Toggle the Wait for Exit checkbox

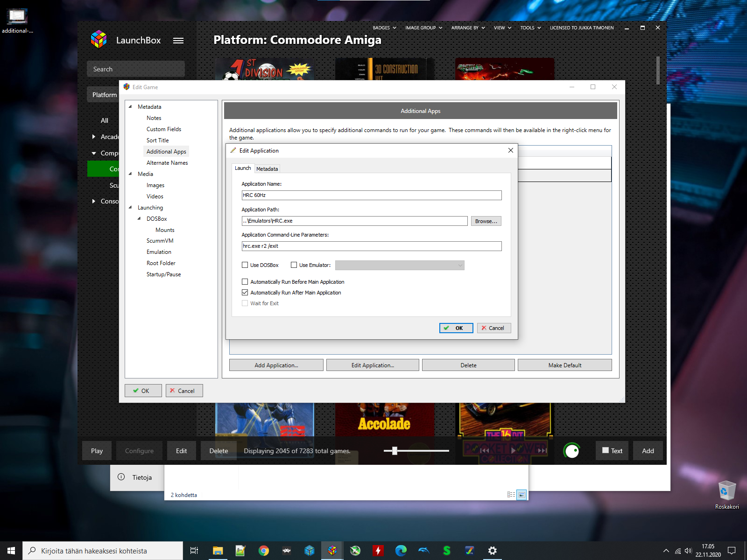[x=245, y=303]
